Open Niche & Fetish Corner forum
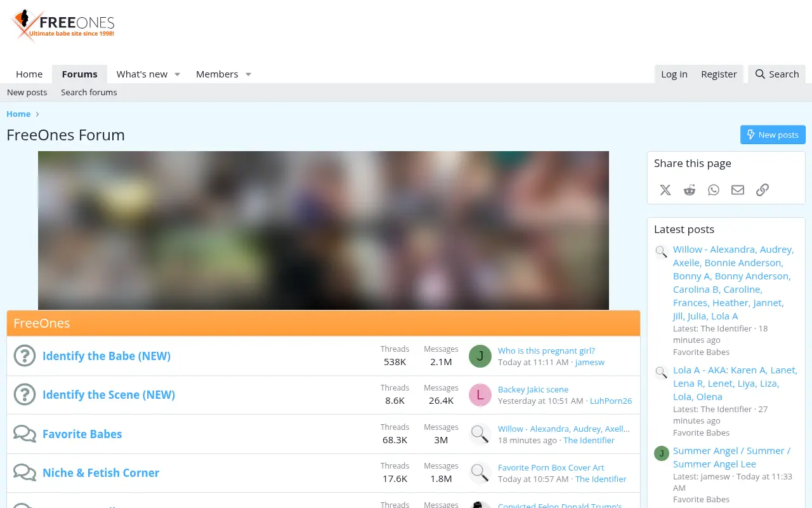Image resolution: width=812 pixels, height=508 pixels. pos(101,473)
